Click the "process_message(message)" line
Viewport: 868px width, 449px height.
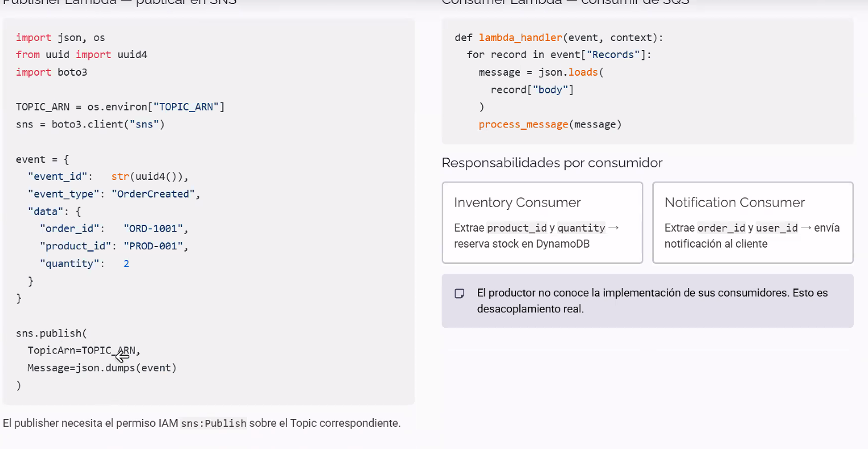click(x=550, y=124)
